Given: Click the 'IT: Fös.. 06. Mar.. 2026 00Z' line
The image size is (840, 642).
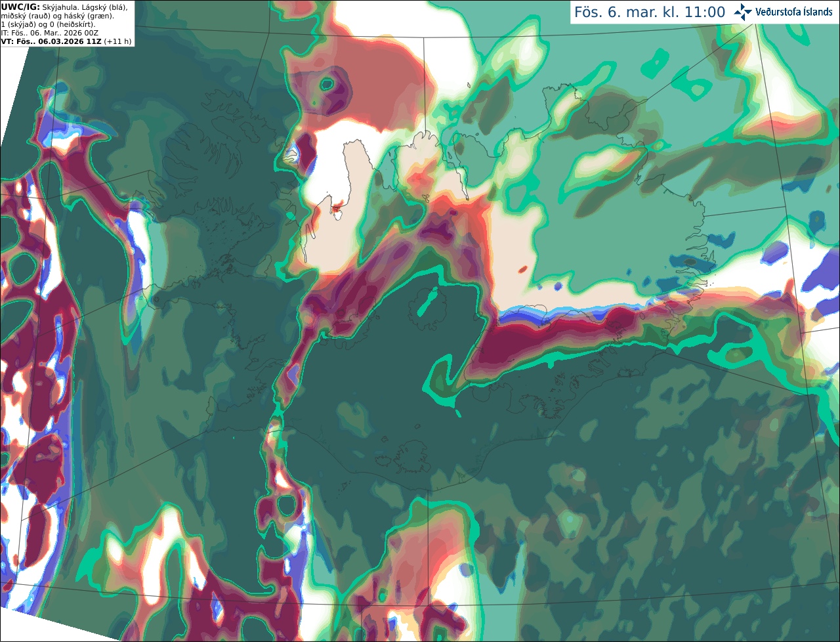Looking at the screenshot, I should tap(50, 33).
